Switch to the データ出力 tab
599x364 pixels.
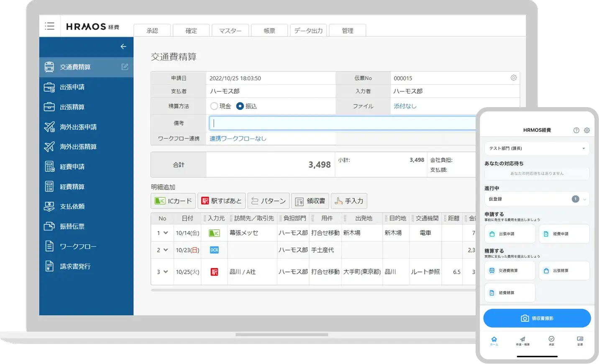pos(308,31)
